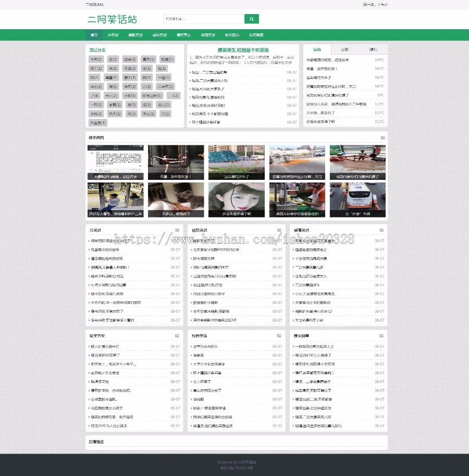
Task: Open 爱情笑话 in the navigation bar
Action: tap(159, 35)
